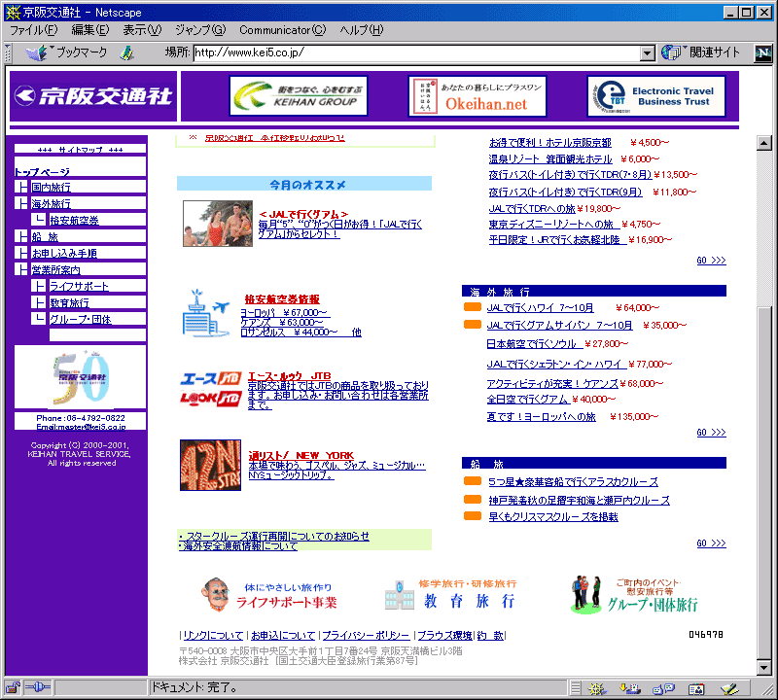Open the 教育旅行 banner with school building
The height and width of the screenshot is (700, 778).
click(x=450, y=595)
